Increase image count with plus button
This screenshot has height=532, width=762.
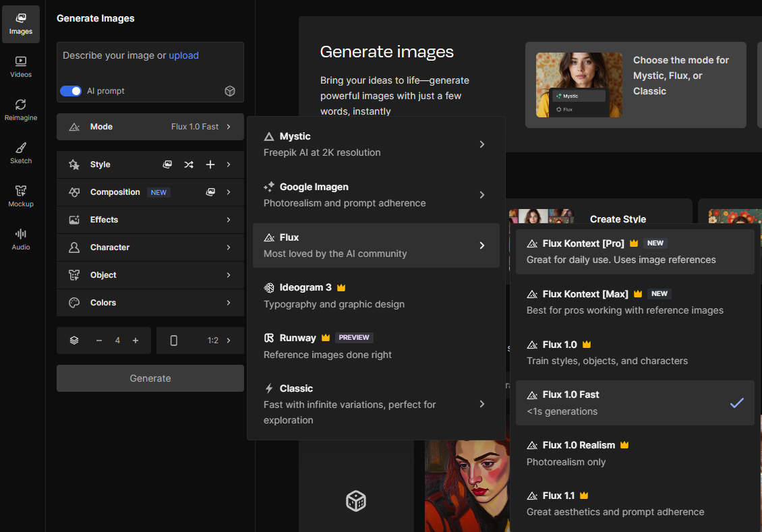point(136,341)
